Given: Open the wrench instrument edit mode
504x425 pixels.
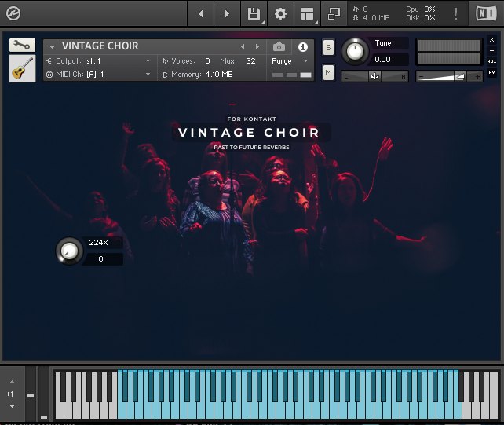Looking at the screenshot, I should click(22, 45).
